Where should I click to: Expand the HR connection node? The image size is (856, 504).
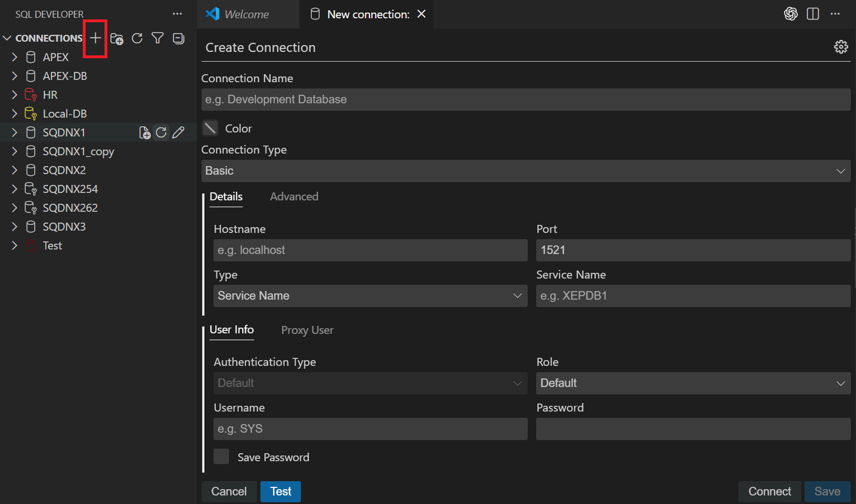click(x=15, y=95)
